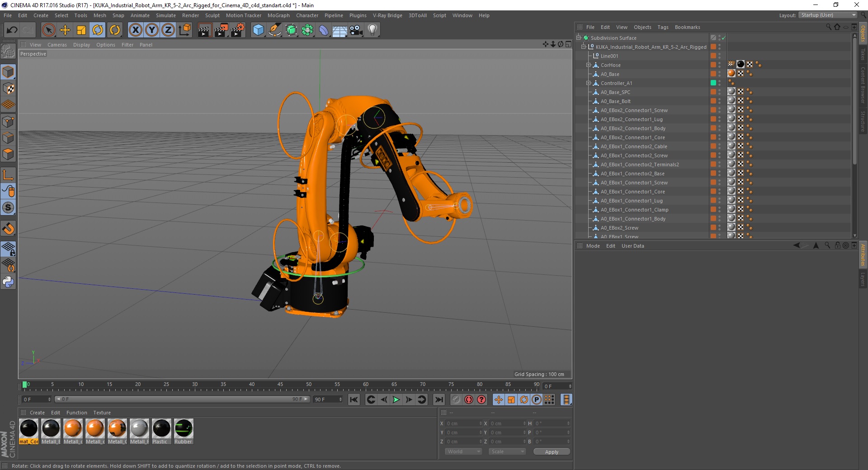
Task: Select the Scale tool
Action: [81, 30]
